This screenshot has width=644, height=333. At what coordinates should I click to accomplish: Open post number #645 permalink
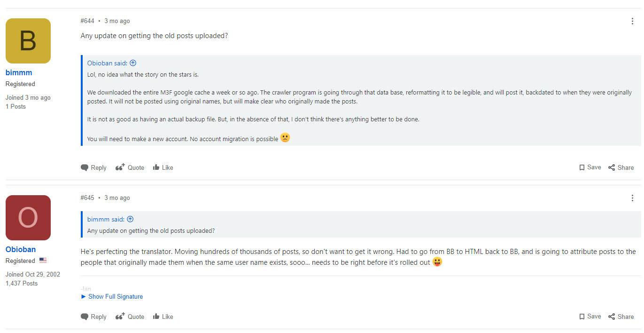click(87, 198)
